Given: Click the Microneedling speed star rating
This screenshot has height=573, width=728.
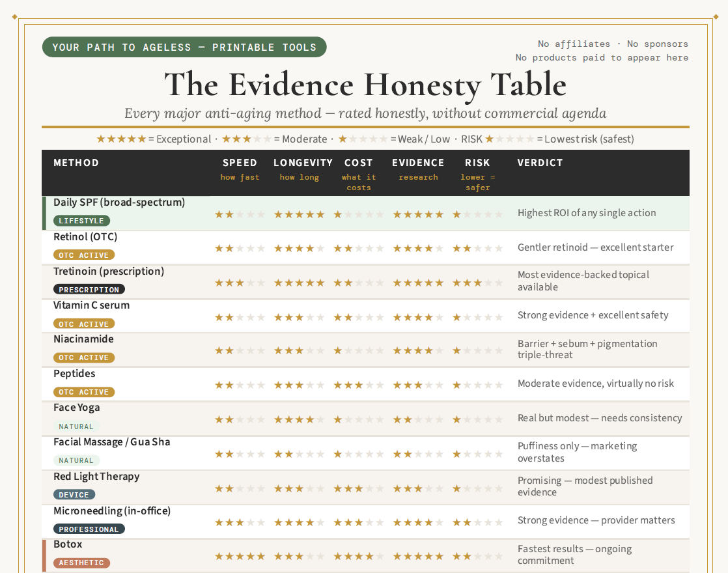Looking at the screenshot, I should [x=240, y=523].
